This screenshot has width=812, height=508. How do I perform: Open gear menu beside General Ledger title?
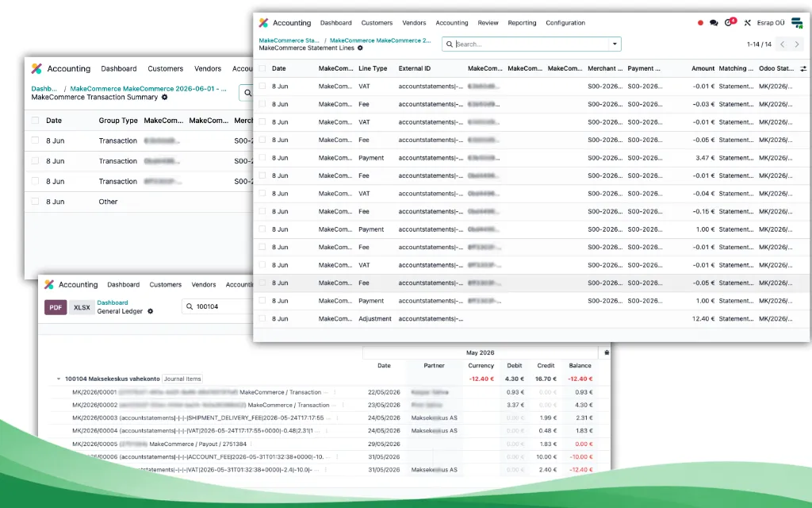150,311
